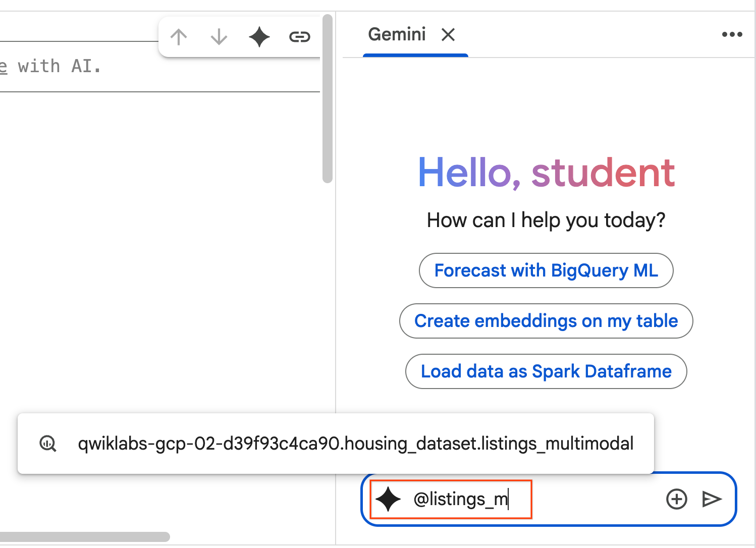
Task: Pick the listings_multimodal table suggestion
Action: (355, 444)
